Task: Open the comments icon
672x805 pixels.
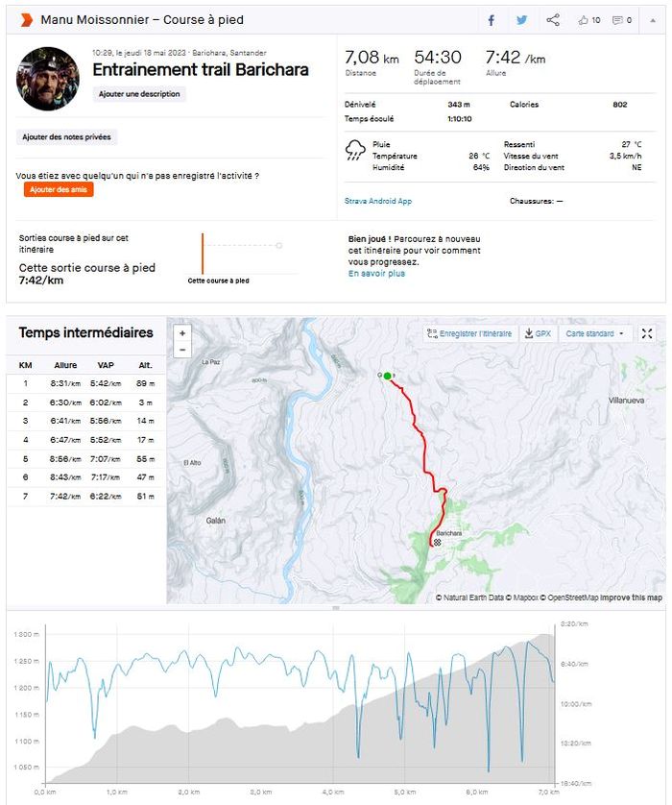Action: [622, 20]
